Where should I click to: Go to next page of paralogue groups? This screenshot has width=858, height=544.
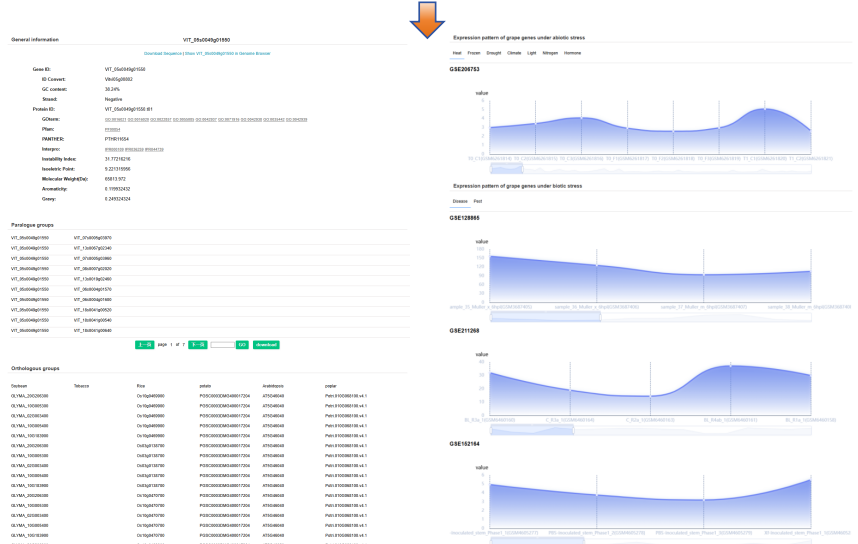198,344
